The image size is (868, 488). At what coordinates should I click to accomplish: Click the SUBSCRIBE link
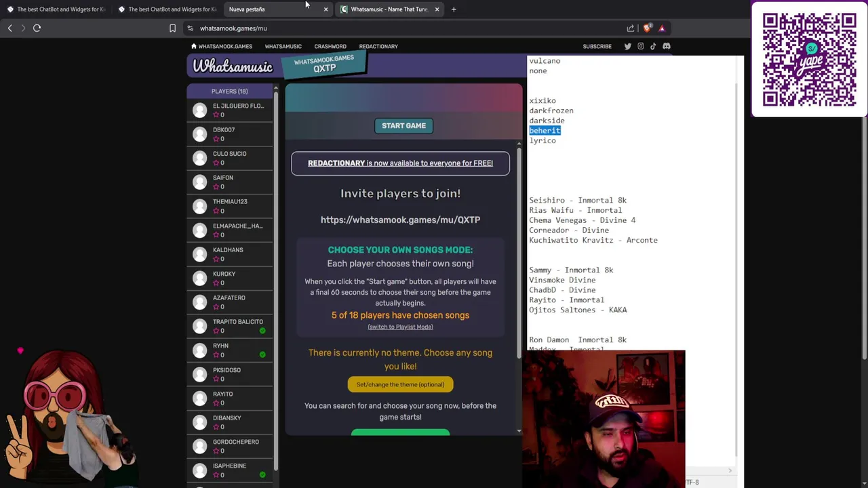pos(597,46)
